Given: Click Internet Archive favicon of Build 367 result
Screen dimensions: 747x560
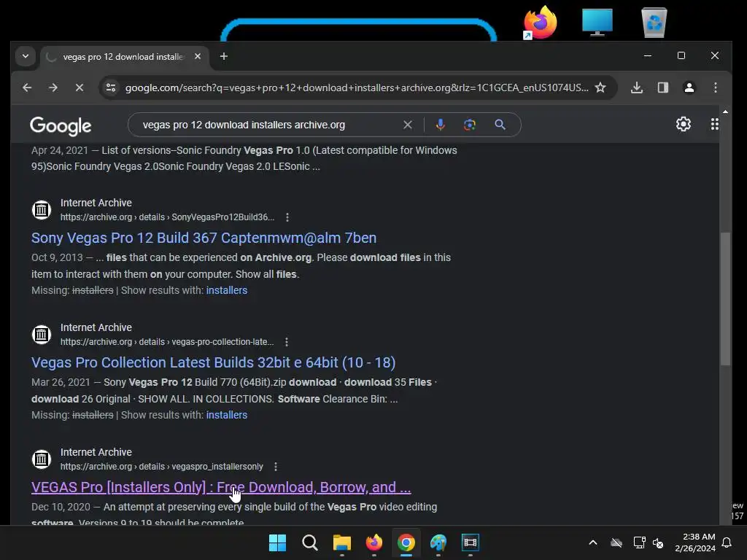Looking at the screenshot, I should coord(42,209).
